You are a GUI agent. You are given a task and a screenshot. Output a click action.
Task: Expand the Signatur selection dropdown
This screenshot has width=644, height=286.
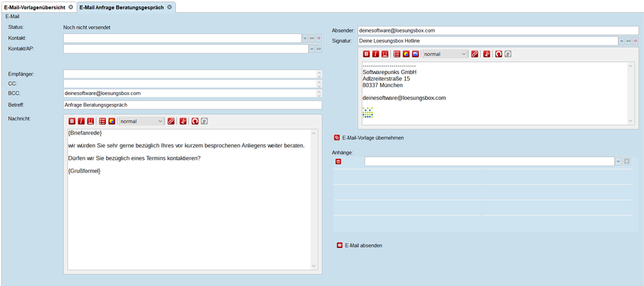(621, 41)
